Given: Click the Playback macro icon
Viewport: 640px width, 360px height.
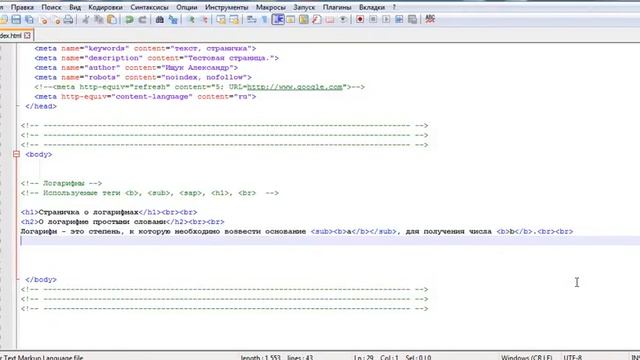Looking at the screenshot, I should [386, 19].
